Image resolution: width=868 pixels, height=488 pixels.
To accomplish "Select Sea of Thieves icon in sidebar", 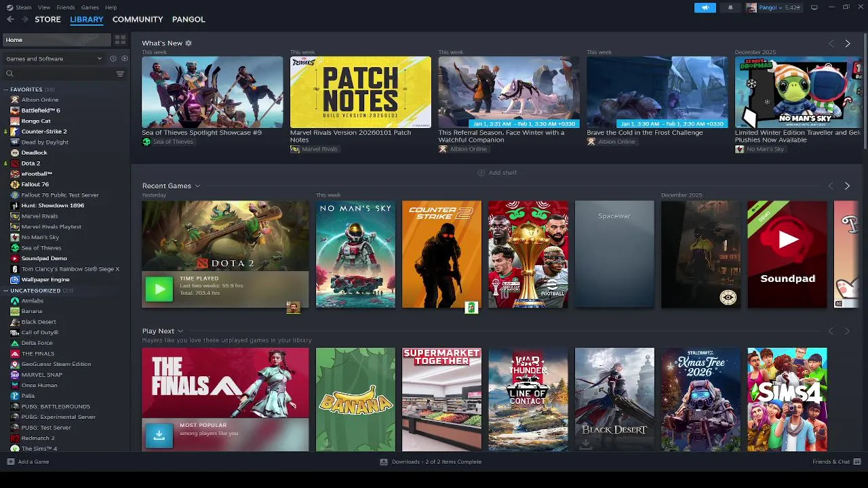I will tap(15, 248).
